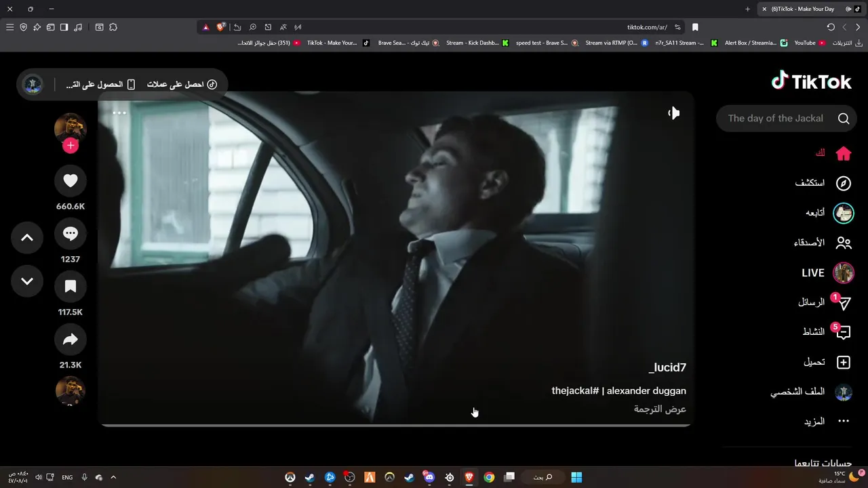Open Messages with the 1 badge

(843, 303)
